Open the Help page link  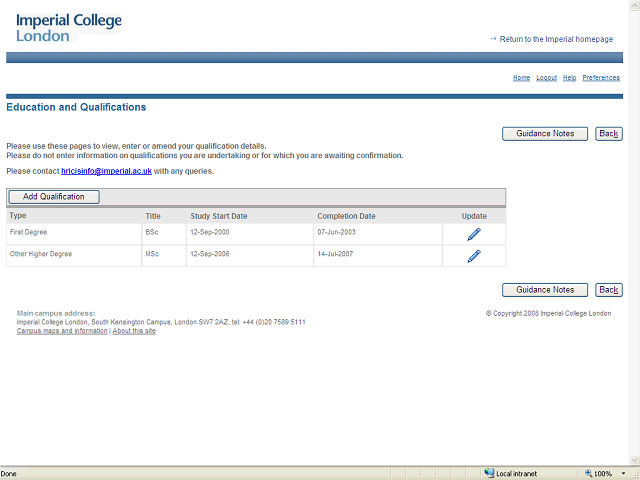point(569,78)
